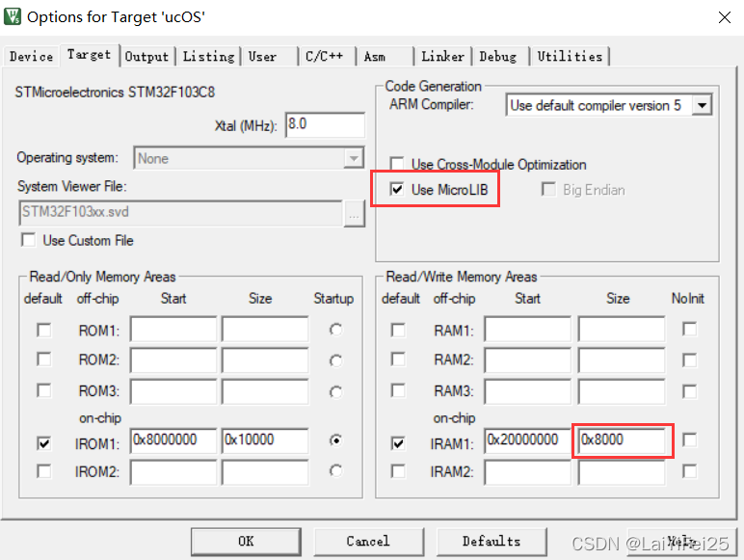The width and height of the screenshot is (744, 560).
Task: Click the RAM1 Start field
Action: pyautogui.click(x=527, y=329)
